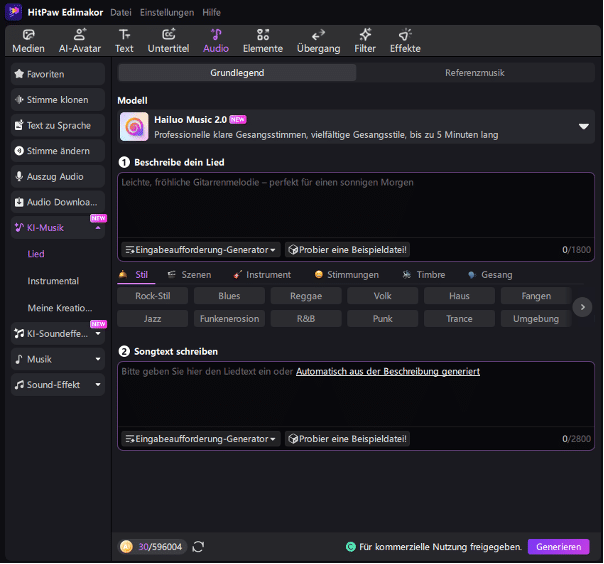Select the Instrument tag tab
This screenshot has height=564, width=604.
262,275
